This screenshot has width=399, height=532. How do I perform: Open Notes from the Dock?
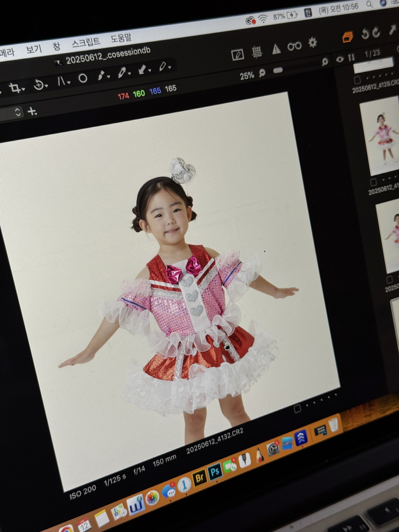102,518
